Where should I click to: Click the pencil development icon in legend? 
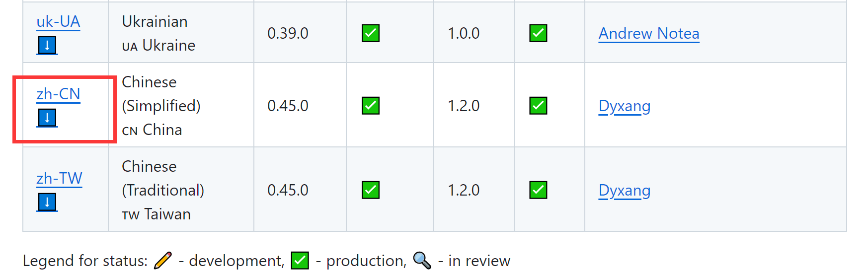pyautogui.click(x=163, y=260)
